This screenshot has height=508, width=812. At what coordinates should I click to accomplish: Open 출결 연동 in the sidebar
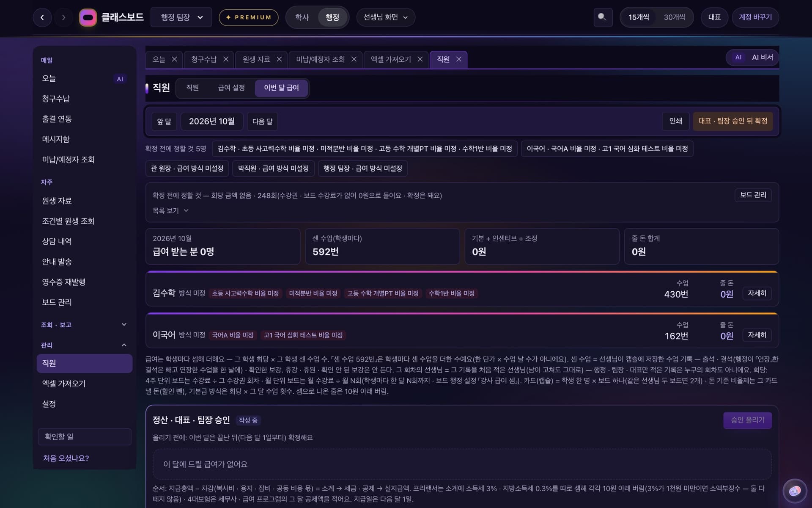pos(84,119)
